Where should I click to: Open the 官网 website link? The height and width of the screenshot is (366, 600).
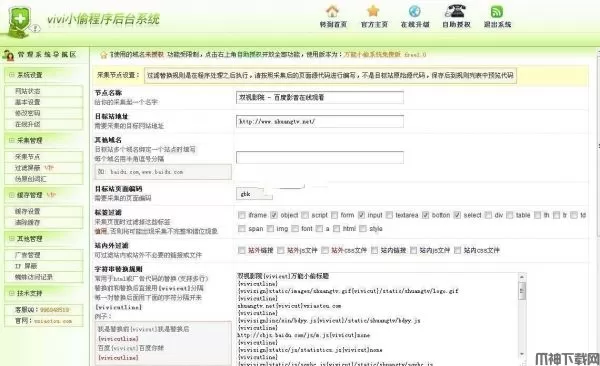point(53,321)
